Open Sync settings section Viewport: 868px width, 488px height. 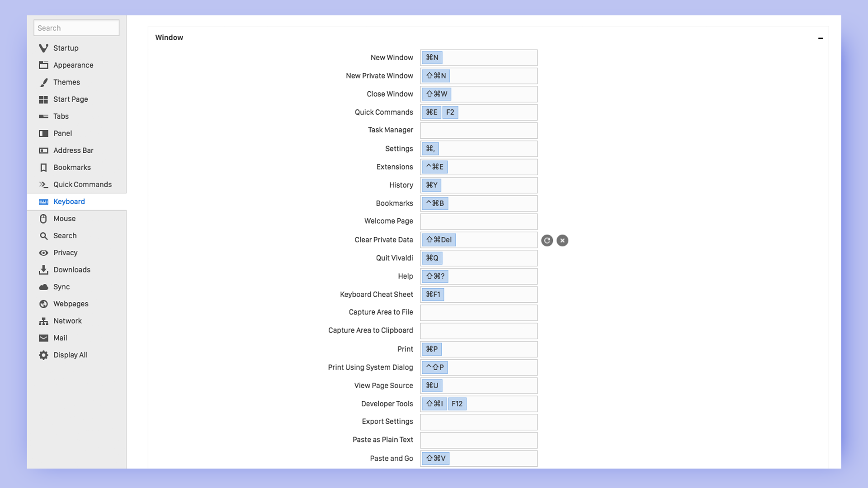(x=61, y=286)
